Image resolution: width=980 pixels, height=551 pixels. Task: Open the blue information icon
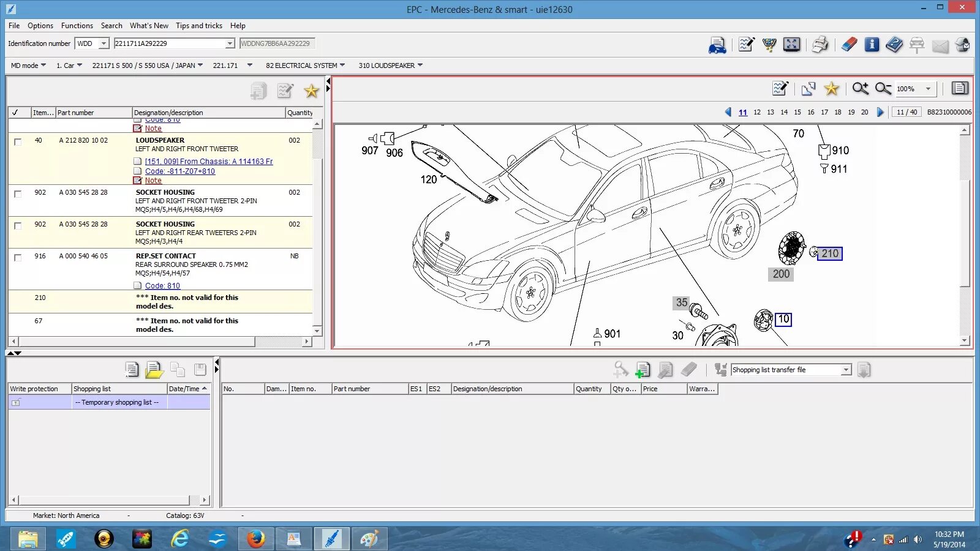[x=872, y=44]
